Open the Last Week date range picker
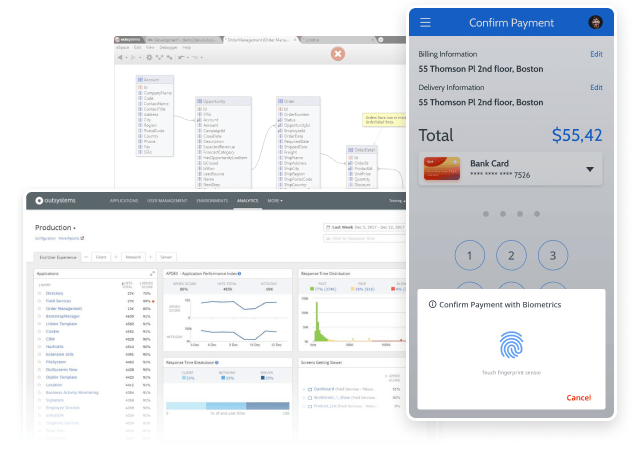Viewport: 635px width, 450px height. pyautogui.click(x=364, y=227)
